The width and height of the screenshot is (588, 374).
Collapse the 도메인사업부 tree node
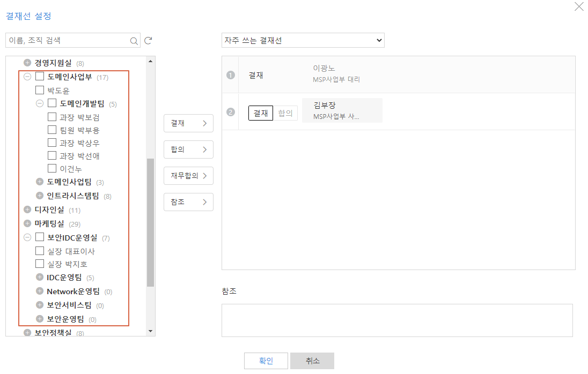pyautogui.click(x=27, y=77)
